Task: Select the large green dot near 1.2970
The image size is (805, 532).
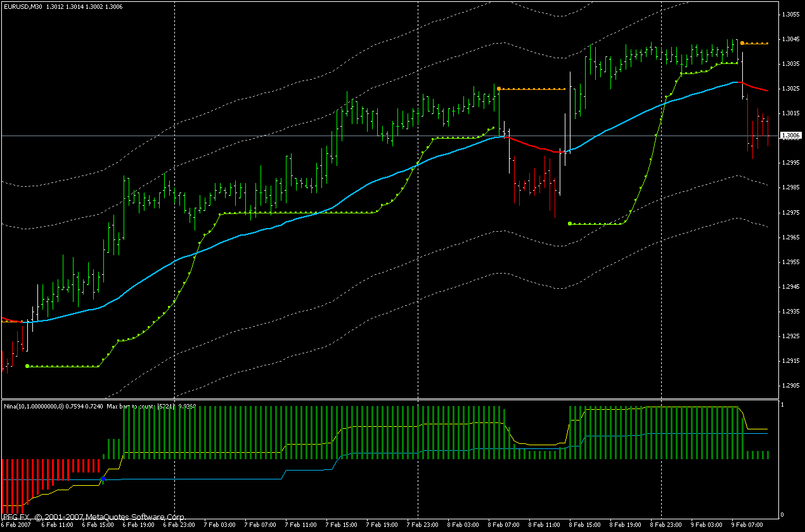Action: [570, 224]
